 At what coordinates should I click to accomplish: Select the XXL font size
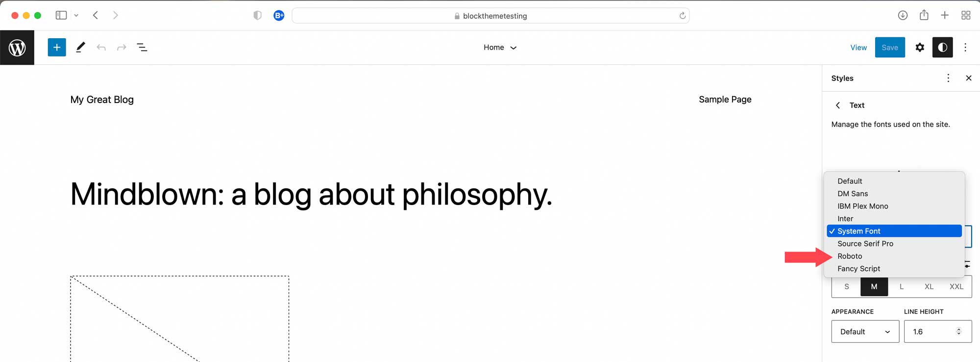956,286
